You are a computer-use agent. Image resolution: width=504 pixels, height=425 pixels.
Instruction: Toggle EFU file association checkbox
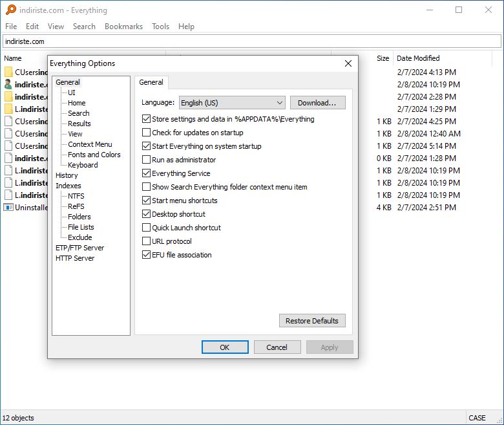[146, 255]
